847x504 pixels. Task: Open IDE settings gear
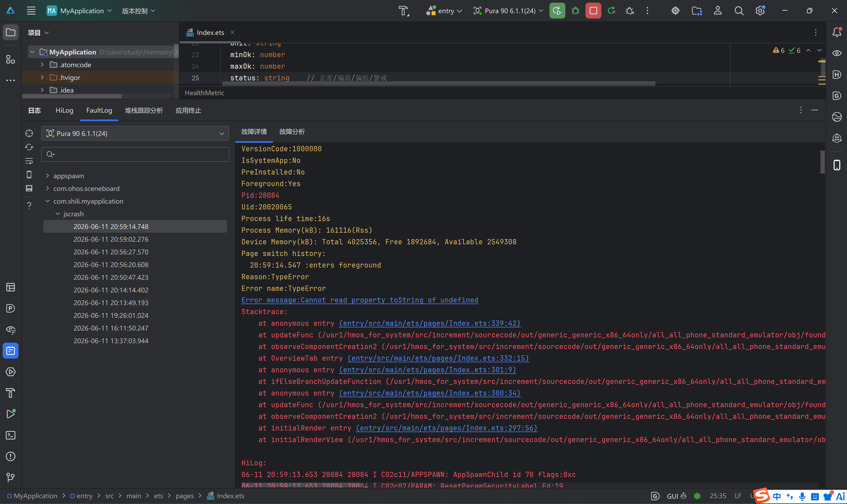(760, 11)
